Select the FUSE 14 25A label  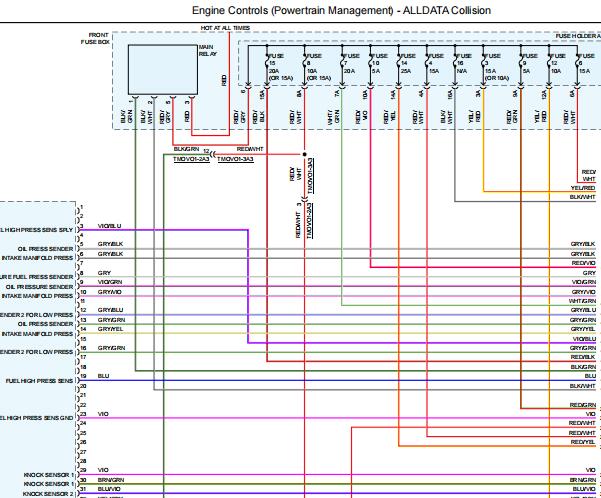pos(408,63)
